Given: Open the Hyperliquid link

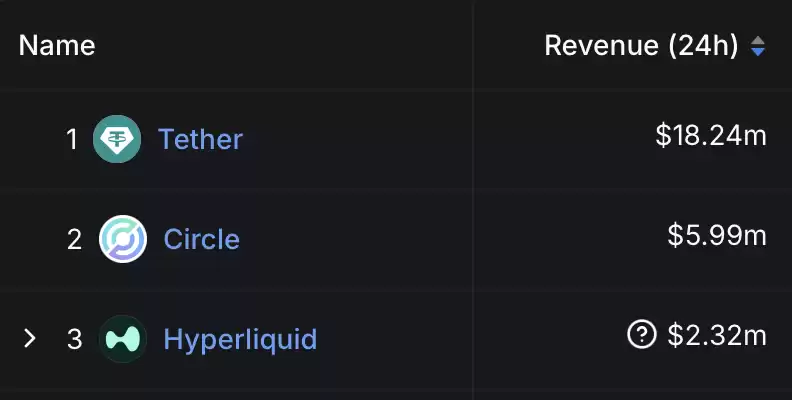Looking at the screenshot, I should (240, 339).
